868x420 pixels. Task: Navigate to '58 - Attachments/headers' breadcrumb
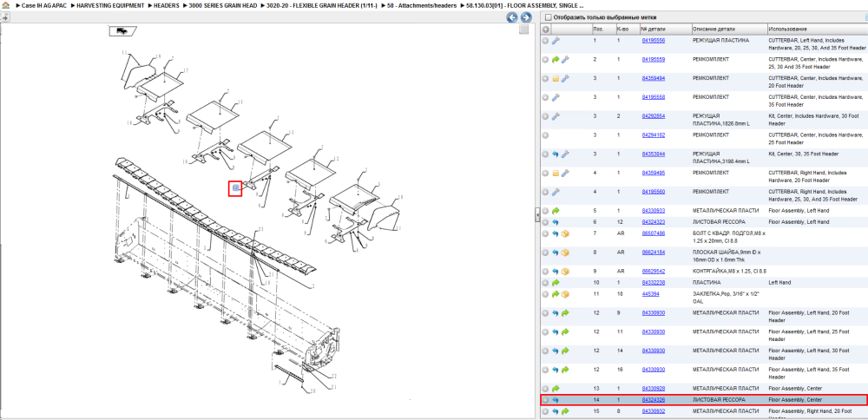[423, 5]
